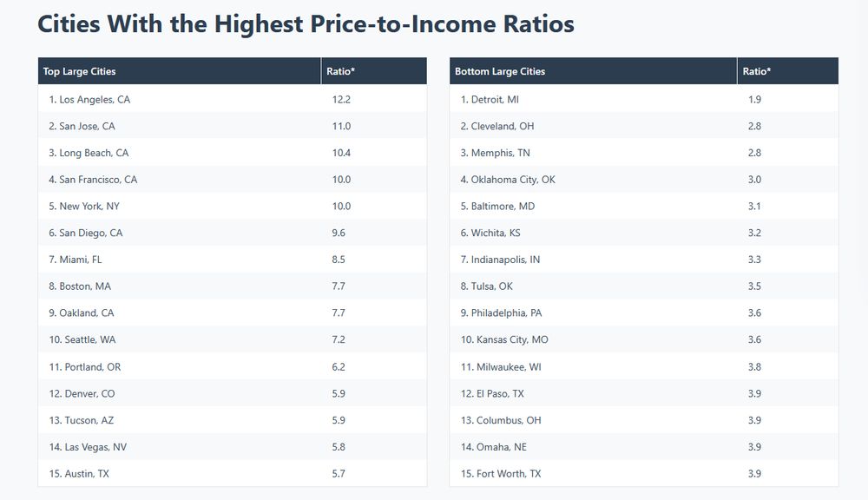Click the 3.0 ratio for Oklahoma City

(754, 180)
